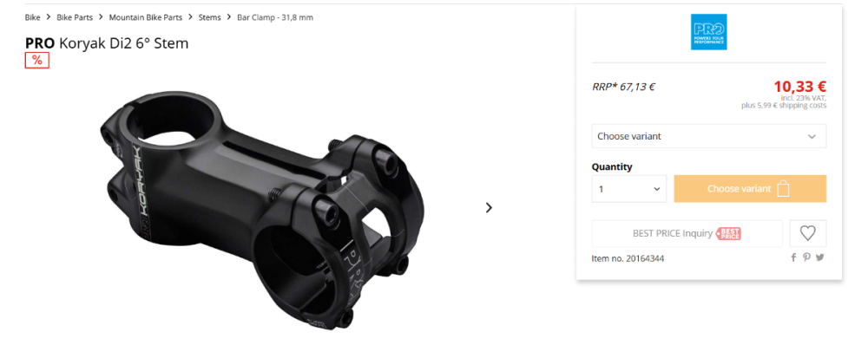The width and height of the screenshot is (868, 358).
Task: Click the shopping bag icon on button
Action: 783,189
